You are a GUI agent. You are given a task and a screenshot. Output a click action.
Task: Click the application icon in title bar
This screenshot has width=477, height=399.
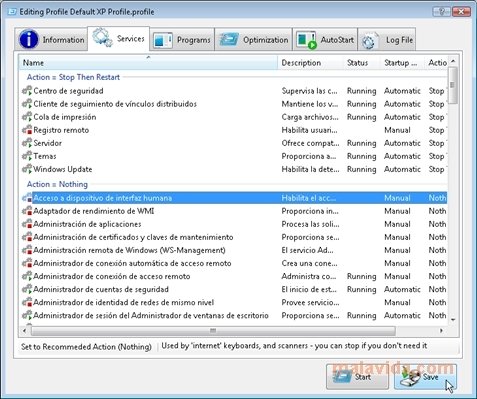point(12,12)
